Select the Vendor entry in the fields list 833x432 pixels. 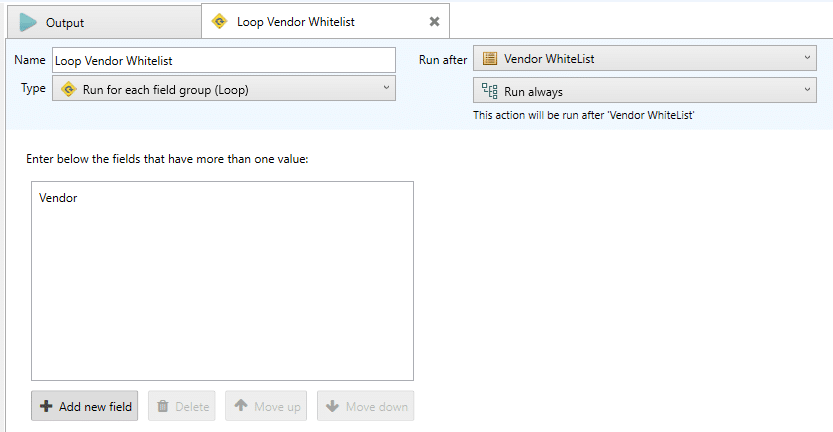coord(58,198)
